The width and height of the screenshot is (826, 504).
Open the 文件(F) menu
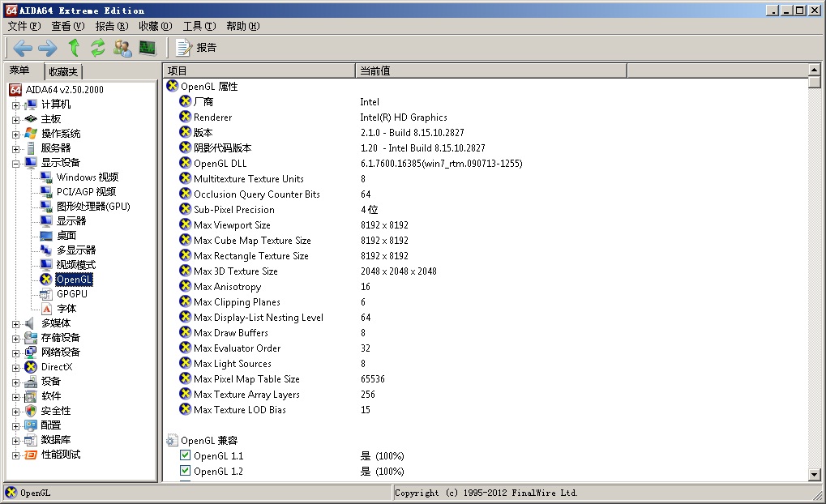24,26
